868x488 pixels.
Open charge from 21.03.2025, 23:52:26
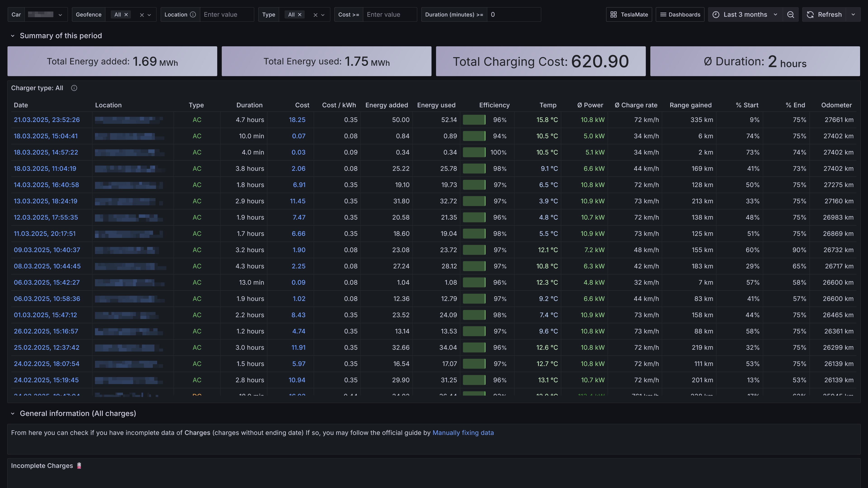[x=47, y=120]
